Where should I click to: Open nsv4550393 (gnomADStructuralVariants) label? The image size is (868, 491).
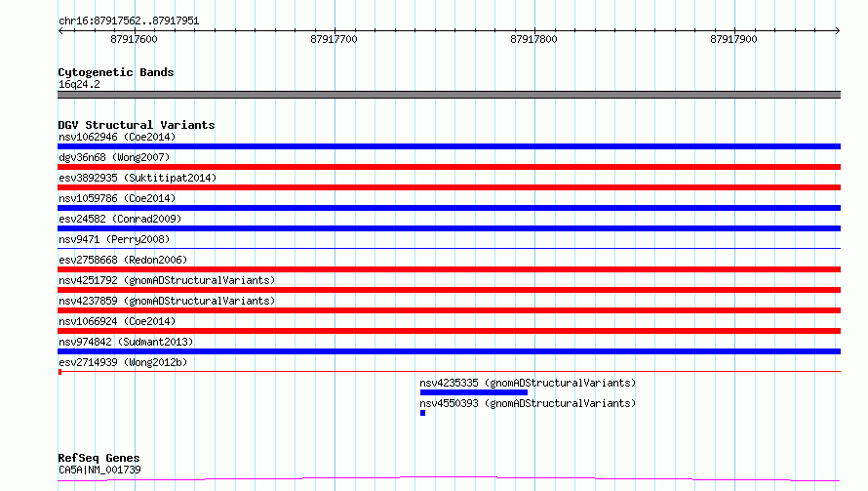pos(528,403)
